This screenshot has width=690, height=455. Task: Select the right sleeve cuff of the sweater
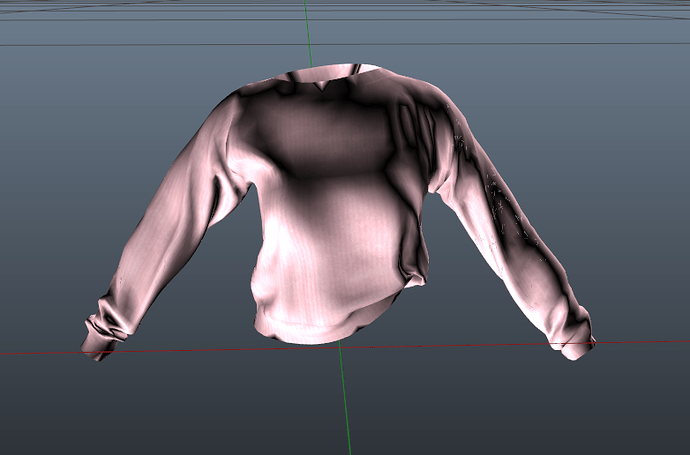572,339
